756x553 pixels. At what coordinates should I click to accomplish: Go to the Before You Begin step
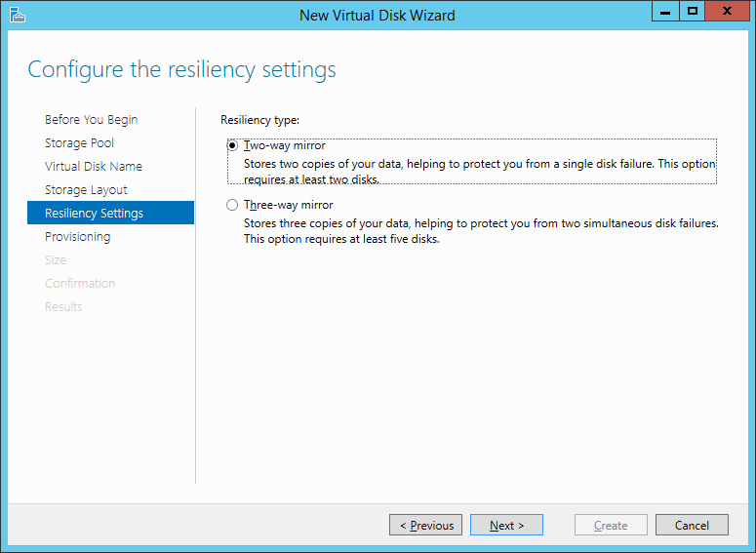coord(91,120)
